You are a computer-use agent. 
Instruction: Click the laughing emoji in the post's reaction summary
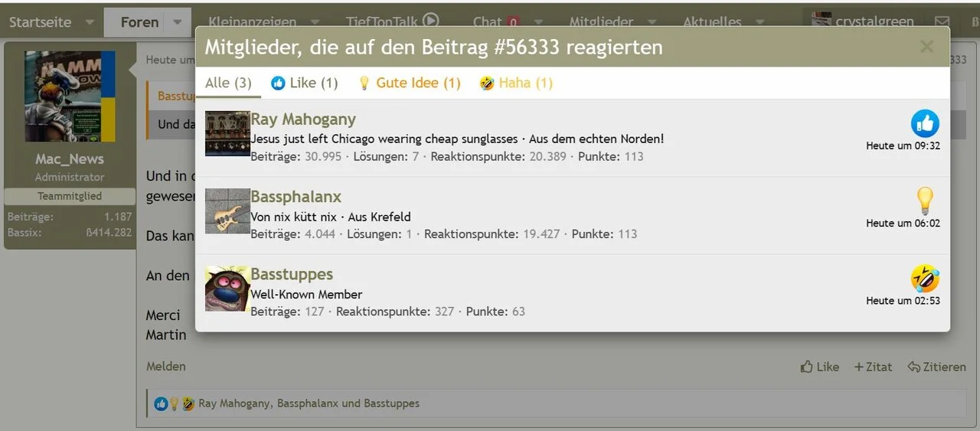(188, 403)
